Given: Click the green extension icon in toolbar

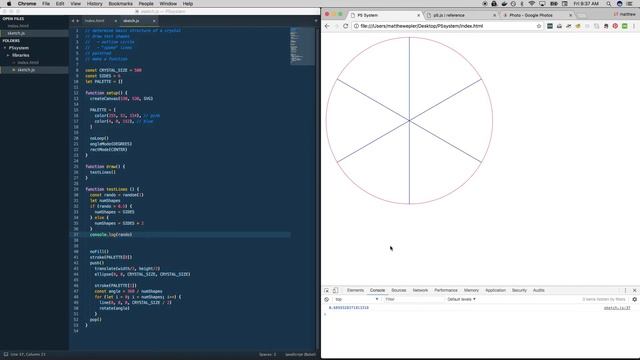Looking at the screenshot, I should pyautogui.click(x=624, y=26).
